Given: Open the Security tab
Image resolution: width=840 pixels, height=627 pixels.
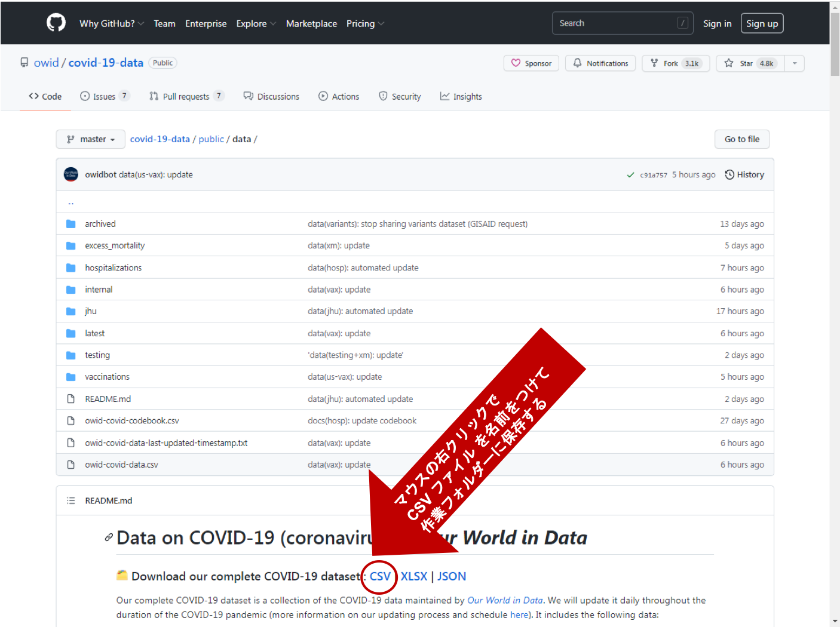Looking at the screenshot, I should (400, 97).
